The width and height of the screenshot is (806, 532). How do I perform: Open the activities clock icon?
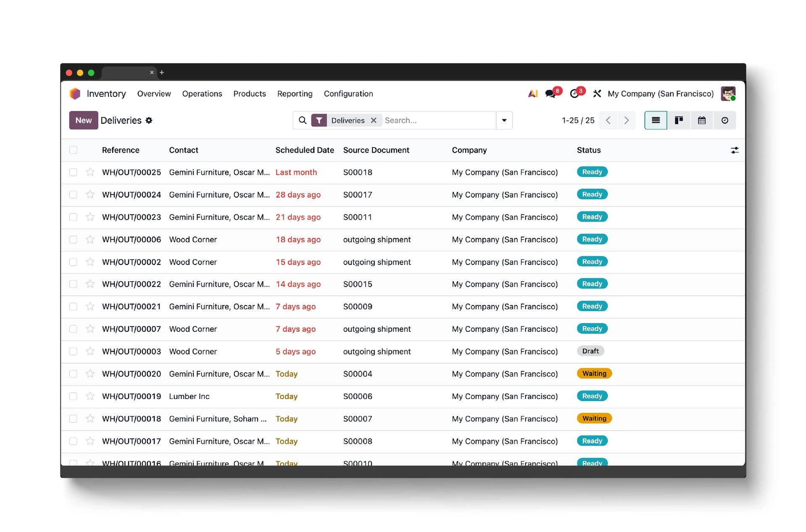tap(574, 94)
